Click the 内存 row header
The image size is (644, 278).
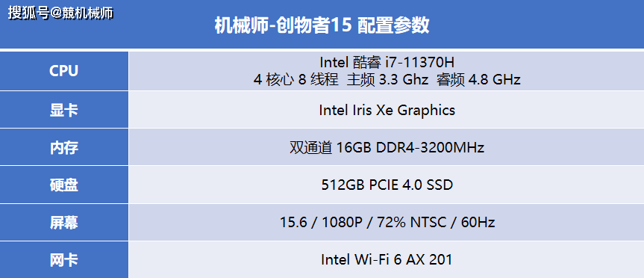pyautogui.click(x=64, y=147)
